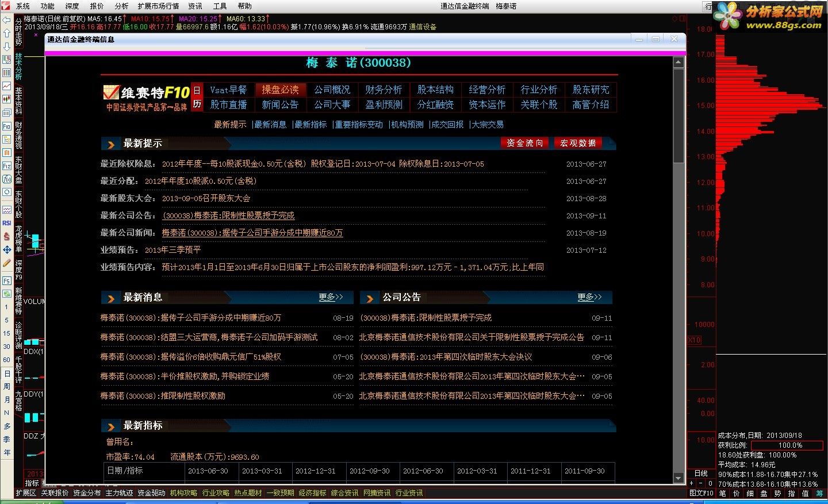Screen dimensions: 828x504
Task: Click the 图文F10 button at bottom right
Action: point(701,493)
